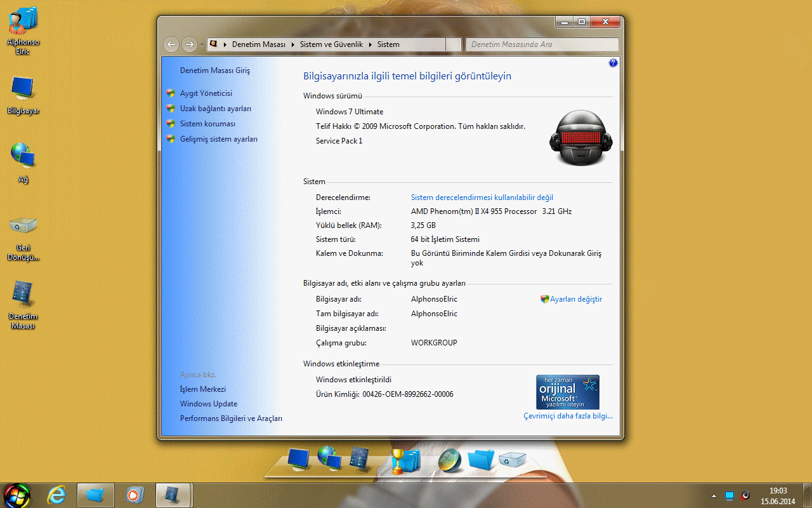
Task: Open Aygıt Yöneticisi from the left panel
Action: 206,93
